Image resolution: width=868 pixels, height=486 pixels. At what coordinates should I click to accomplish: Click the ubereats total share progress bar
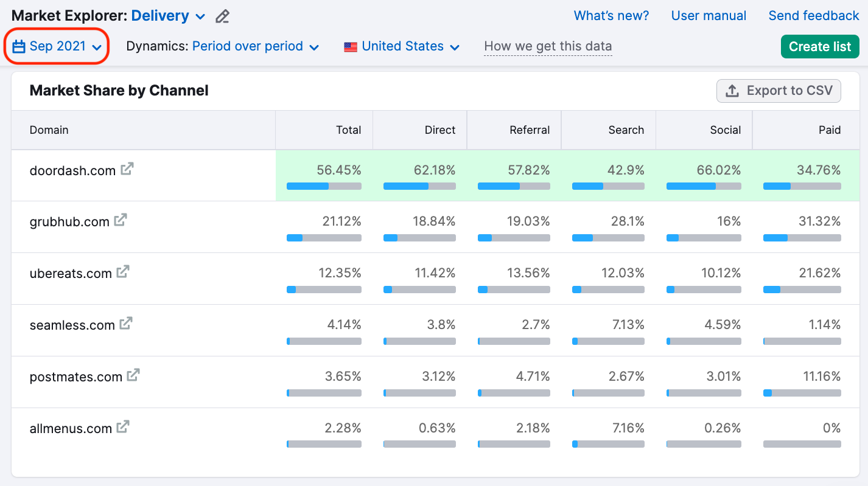tap(324, 290)
